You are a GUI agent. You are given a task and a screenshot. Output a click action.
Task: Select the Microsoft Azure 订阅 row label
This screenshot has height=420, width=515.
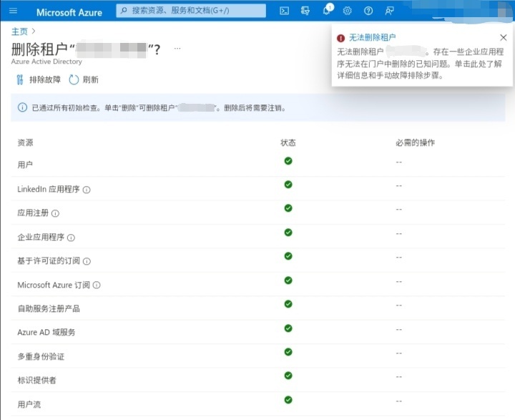pos(54,285)
